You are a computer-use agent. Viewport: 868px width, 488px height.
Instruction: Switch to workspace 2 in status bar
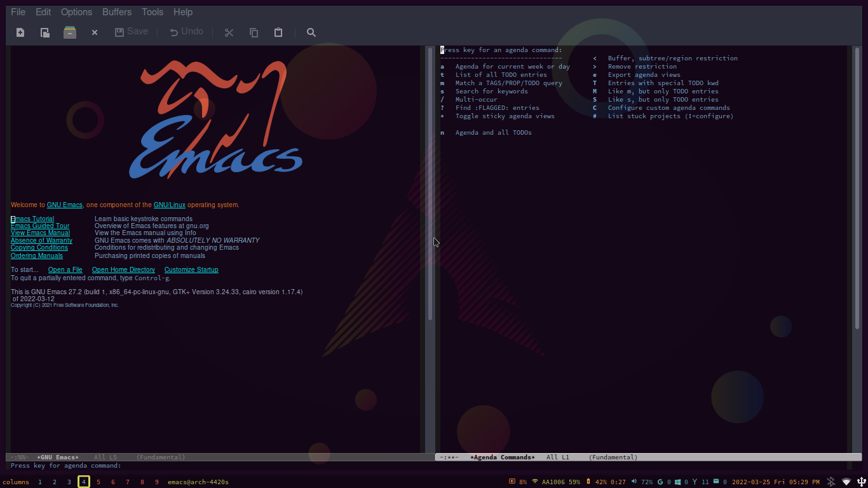point(55,482)
